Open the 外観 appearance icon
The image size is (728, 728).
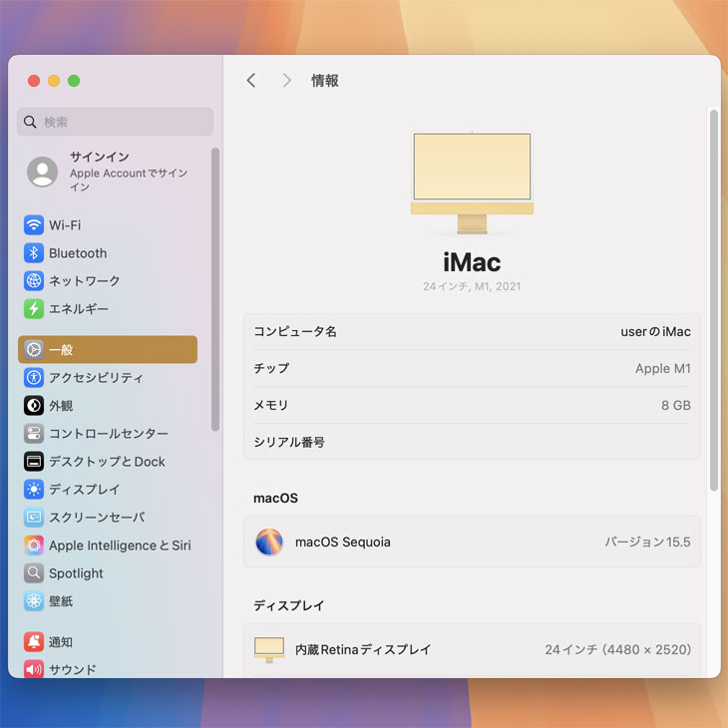34,405
